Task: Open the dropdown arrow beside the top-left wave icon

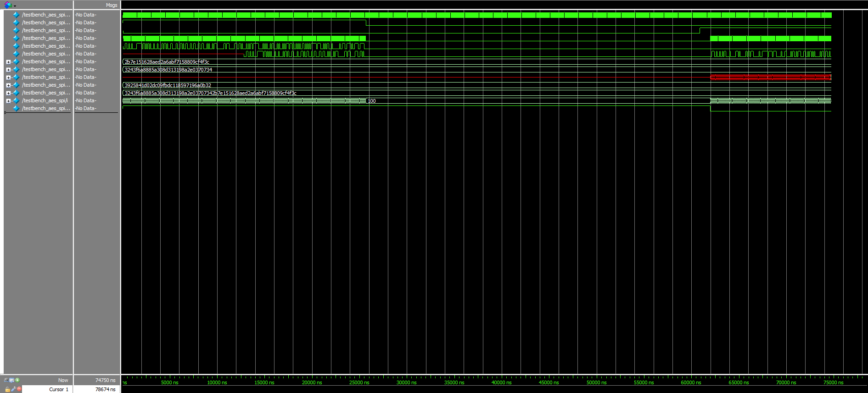Action: 15,6
